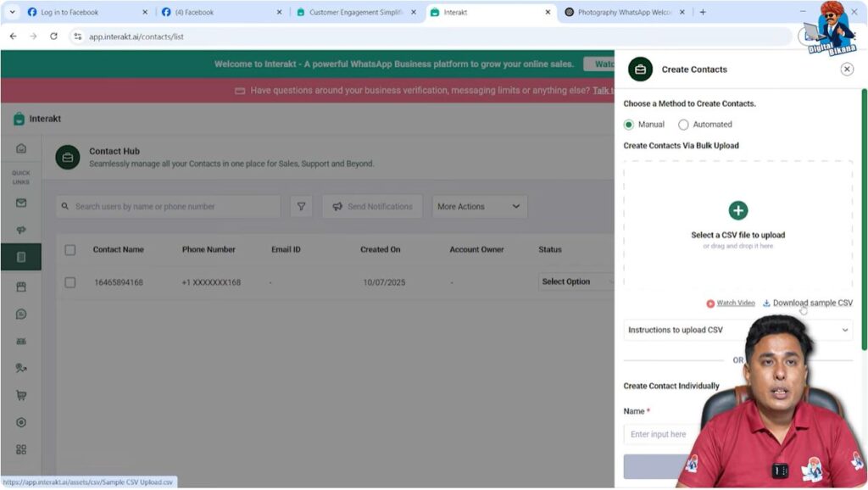The height and width of the screenshot is (490, 868).
Task: Open the campaigns megaphone icon in sidebar
Action: (x=21, y=230)
